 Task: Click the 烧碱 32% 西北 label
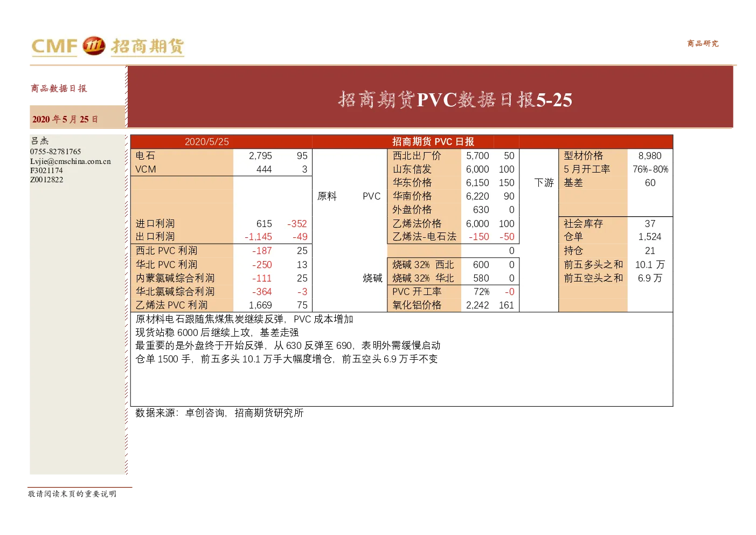coord(423,265)
